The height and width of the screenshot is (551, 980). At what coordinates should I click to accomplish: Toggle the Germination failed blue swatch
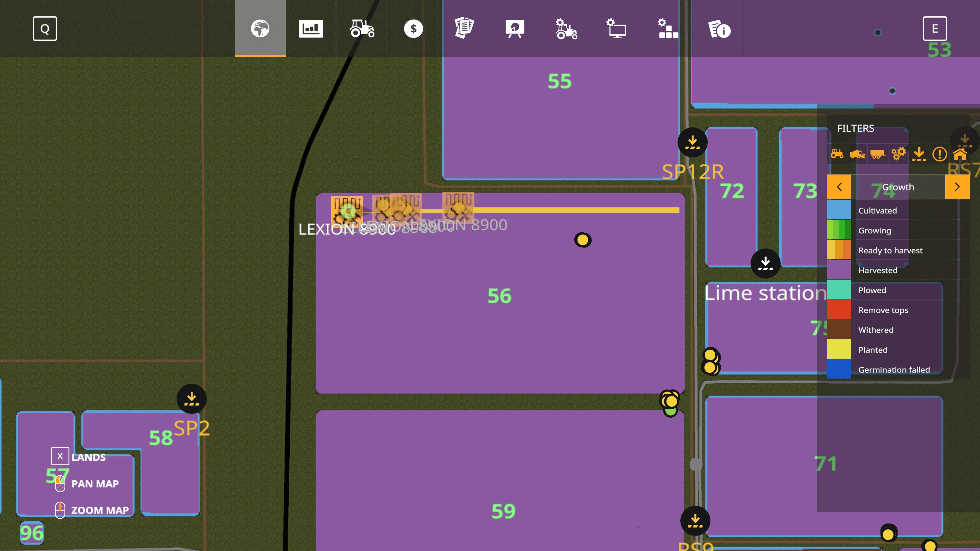click(839, 369)
